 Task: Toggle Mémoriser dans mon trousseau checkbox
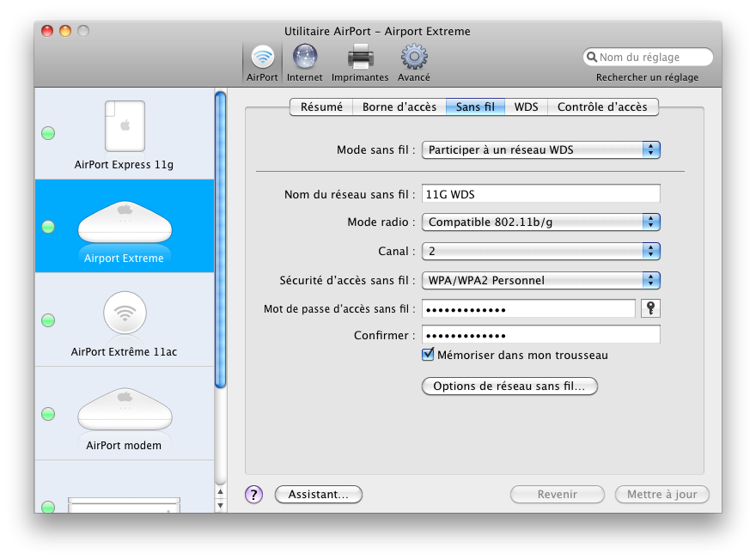(x=428, y=355)
